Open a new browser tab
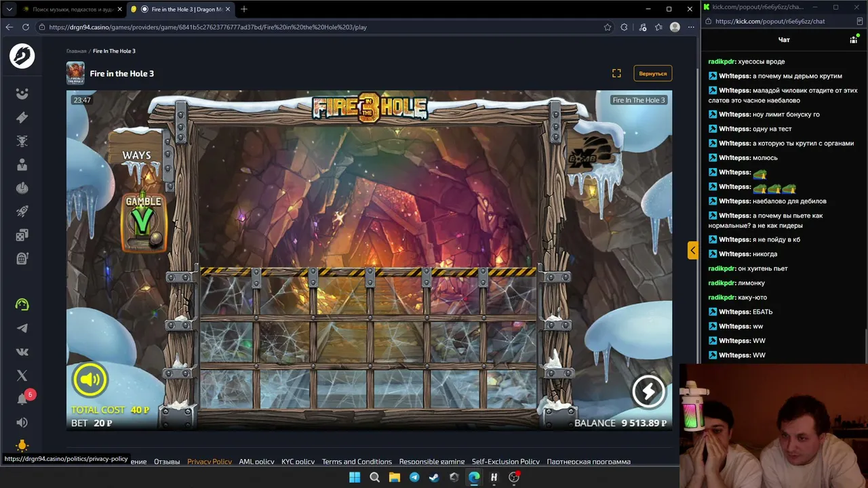Viewport: 868px width, 488px height. pyautogui.click(x=244, y=9)
